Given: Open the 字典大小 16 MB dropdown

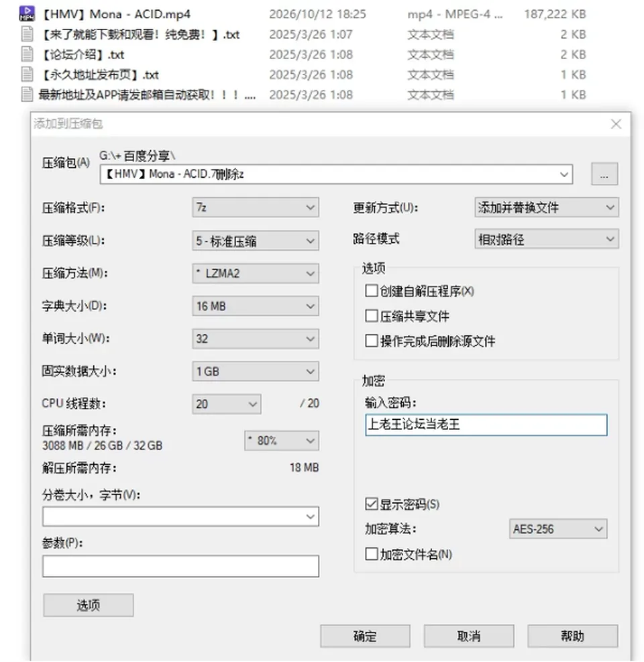Looking at the screenshot, I should [x=256, y=306].
